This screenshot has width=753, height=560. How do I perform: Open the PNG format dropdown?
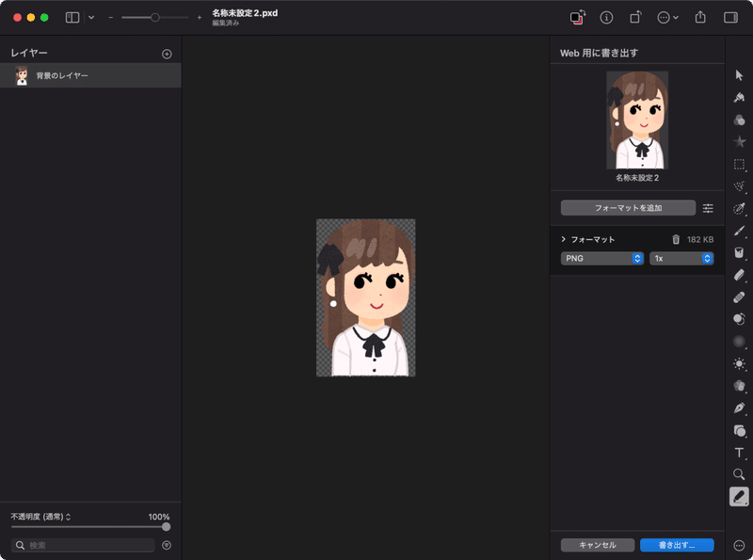pyautogui.click(x=601, y=259)
